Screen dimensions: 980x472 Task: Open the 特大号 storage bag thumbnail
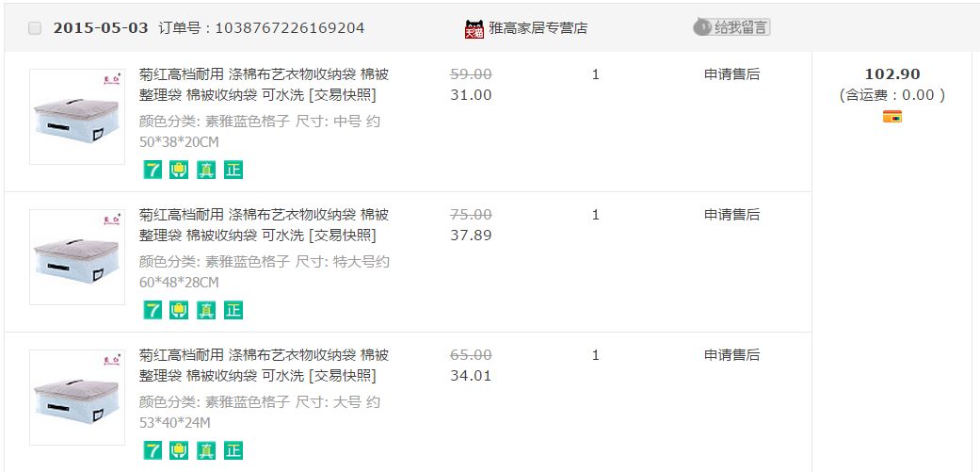pos(77,257)
